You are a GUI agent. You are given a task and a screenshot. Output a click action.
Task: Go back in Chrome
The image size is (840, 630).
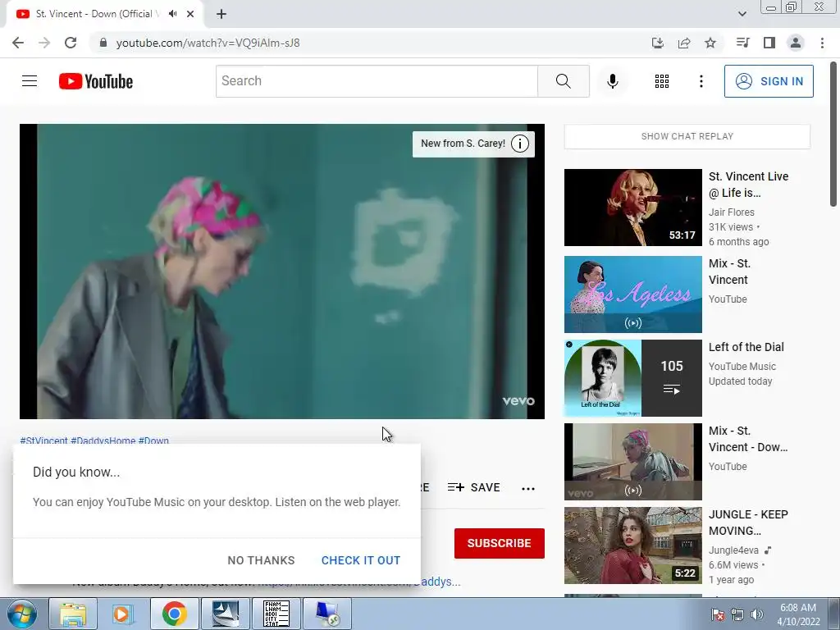point(18,43)
